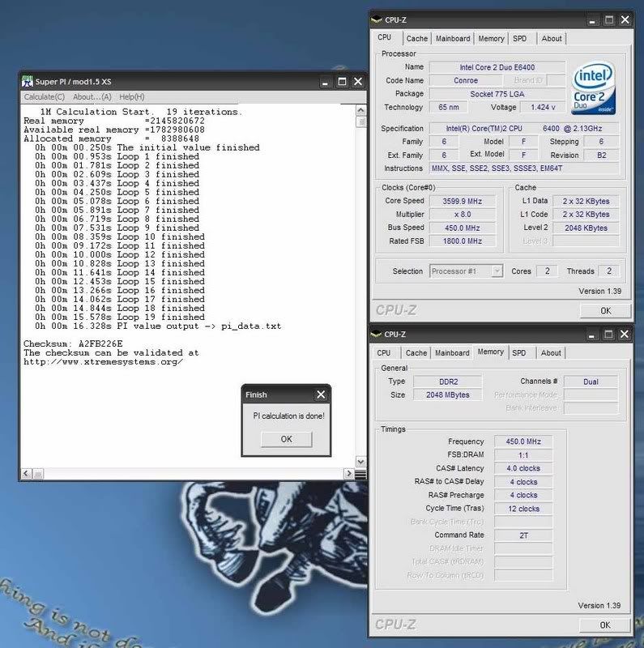This screenshot has width=644, height=648.
Task: Click the bottom CPU-Z title bar icon
Action: point(376,334)
